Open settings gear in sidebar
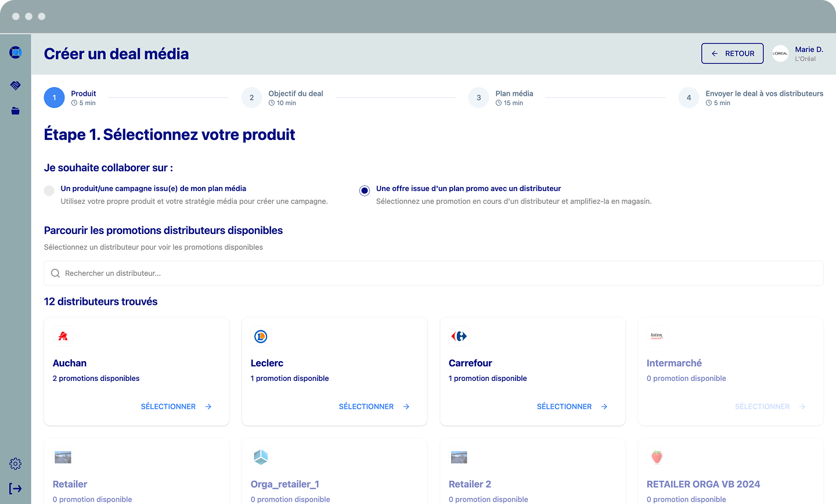 (16, 463)
